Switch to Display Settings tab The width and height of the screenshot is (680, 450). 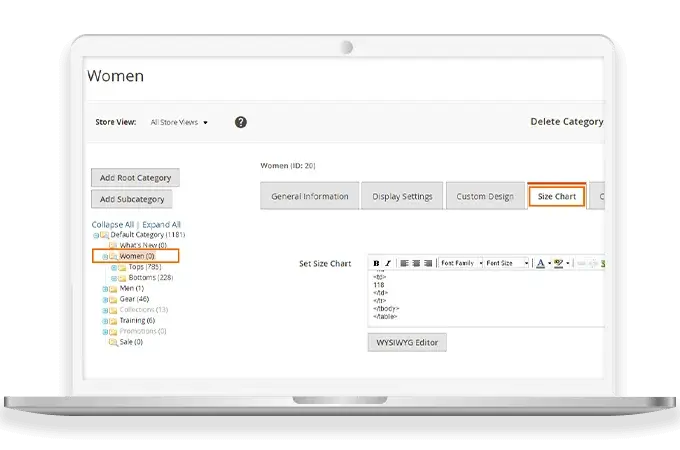402,196
